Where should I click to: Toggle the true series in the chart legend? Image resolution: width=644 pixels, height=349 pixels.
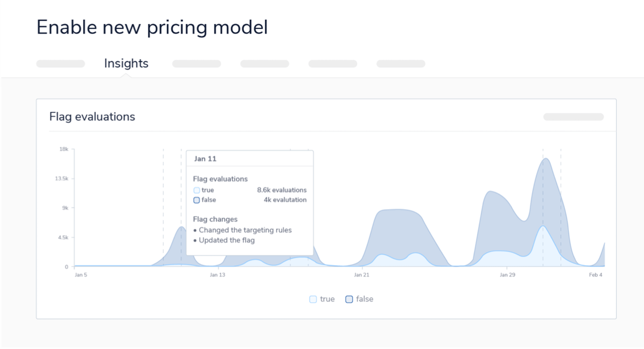click(x=322, y=299)
